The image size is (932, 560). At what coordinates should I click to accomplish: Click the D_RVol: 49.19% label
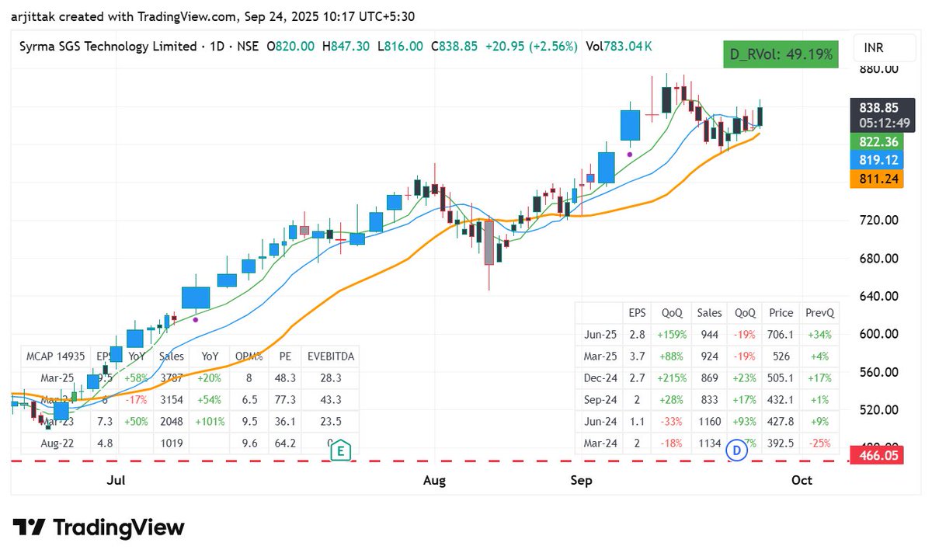click(781, 54)
